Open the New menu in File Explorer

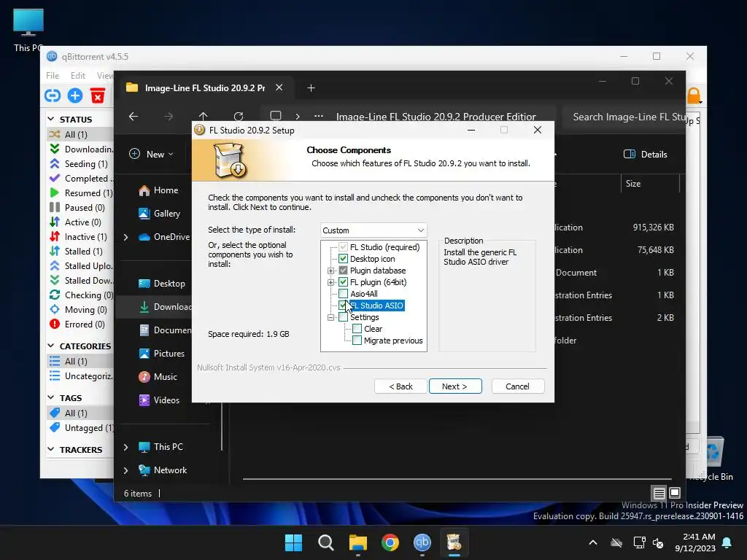tap(152, 155)
